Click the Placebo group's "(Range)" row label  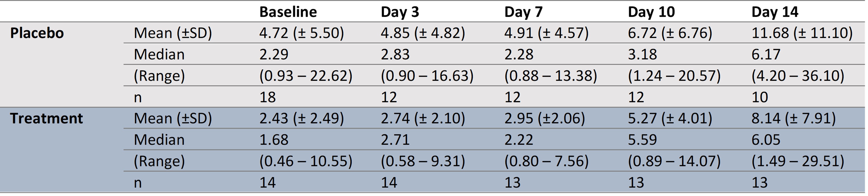(x=159, y=76)
